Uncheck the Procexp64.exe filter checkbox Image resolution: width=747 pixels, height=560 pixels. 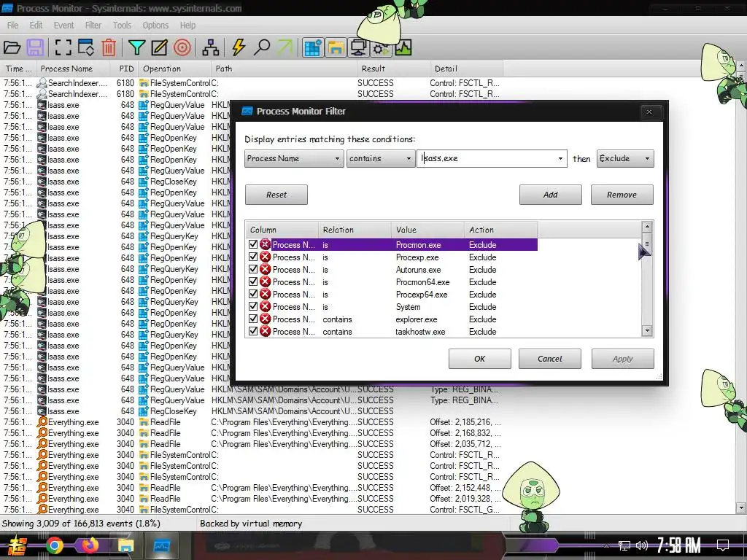pyautogui.click(x=253, y=294)
